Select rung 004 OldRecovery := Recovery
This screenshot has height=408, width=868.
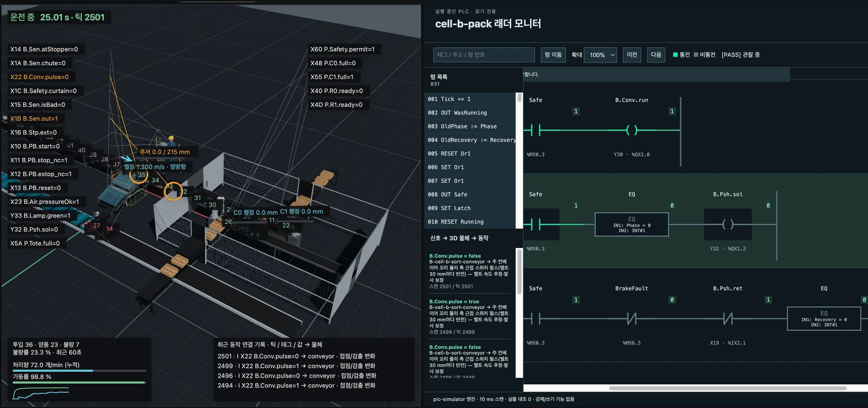coord(470,140)
